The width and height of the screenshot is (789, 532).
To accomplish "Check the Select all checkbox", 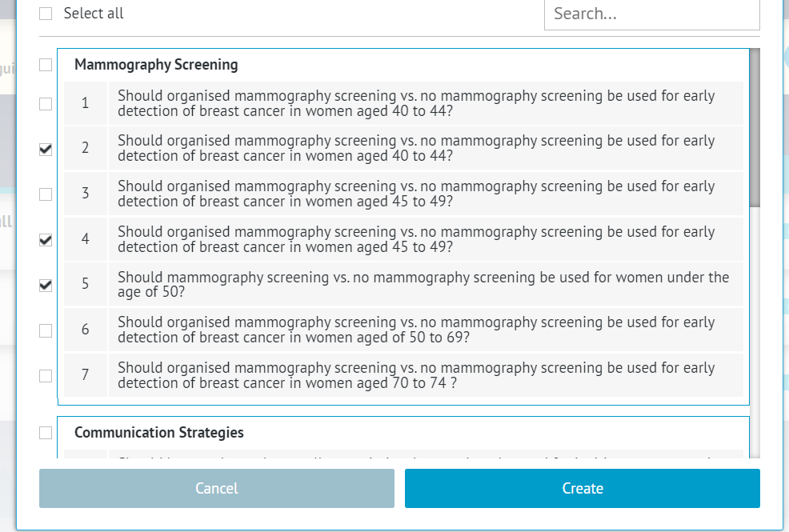I will [46, 14].
